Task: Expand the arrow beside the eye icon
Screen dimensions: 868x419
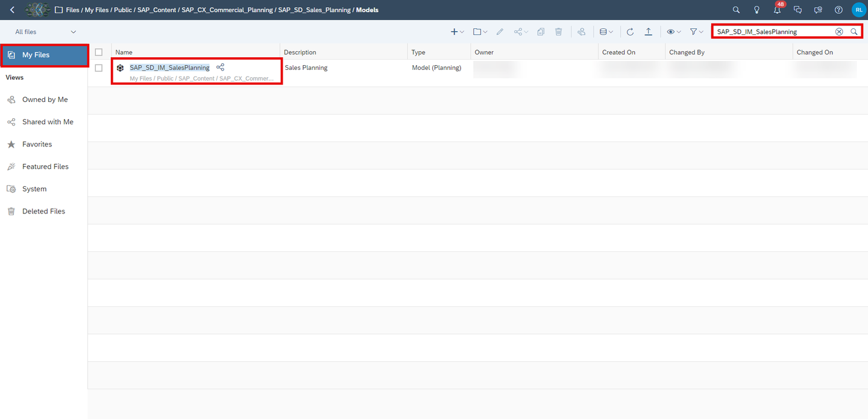Action: [679, 32]
